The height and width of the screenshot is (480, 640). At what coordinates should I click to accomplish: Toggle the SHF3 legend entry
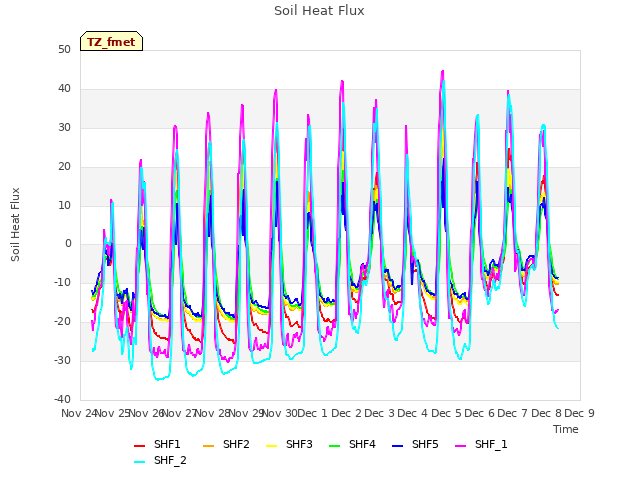pyautogui.click(x=289, y=444)
